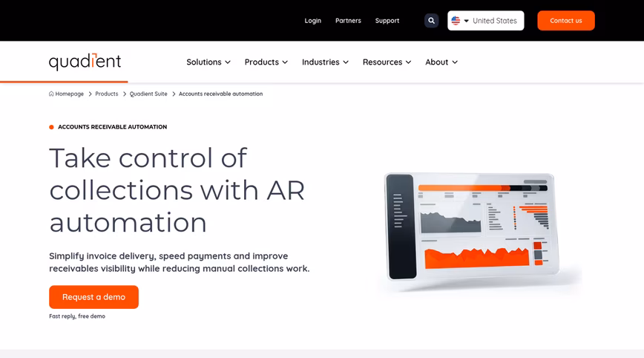Click the Quadient logo
Viewport: 644px width, 358px height.
[x=85, y=62]
